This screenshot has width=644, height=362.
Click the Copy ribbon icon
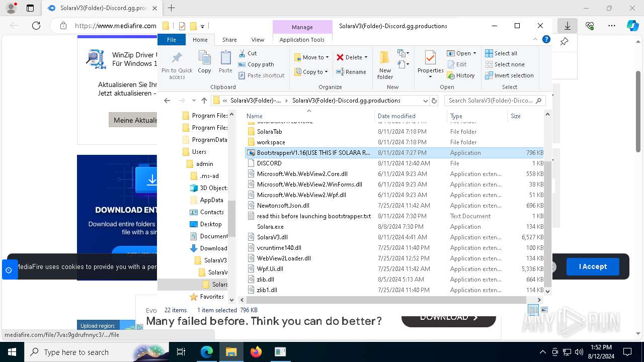tap(204, 62)
